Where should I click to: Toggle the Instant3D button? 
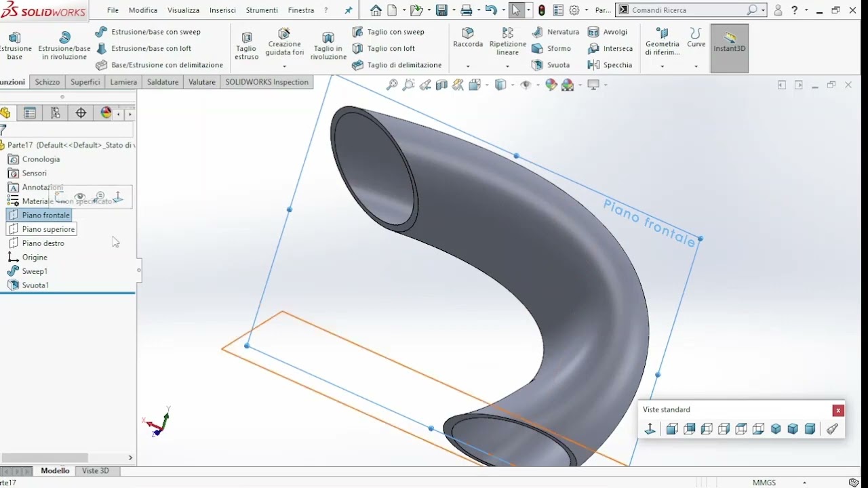(730, 48)
